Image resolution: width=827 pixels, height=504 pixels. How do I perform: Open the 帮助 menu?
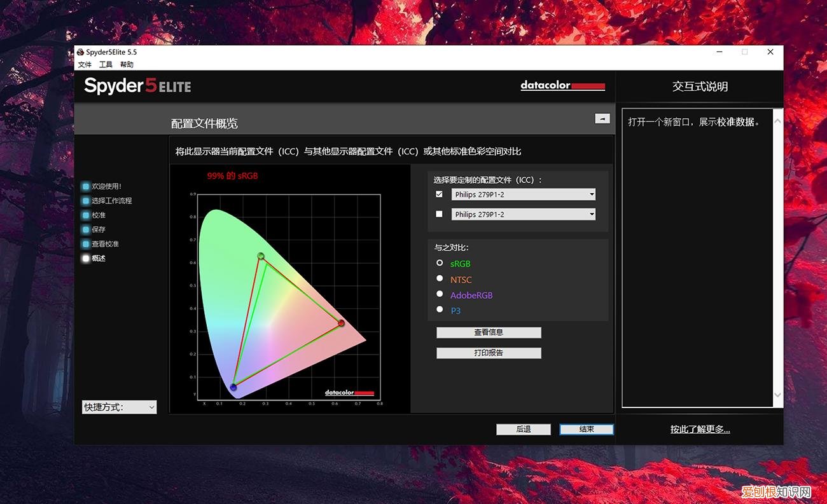pyautogui.click(x=127, y=65)
